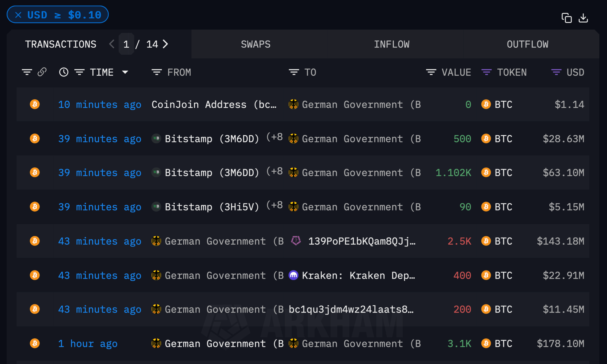
Task: Click the $22.91M USD value
Action: point(564,275)
